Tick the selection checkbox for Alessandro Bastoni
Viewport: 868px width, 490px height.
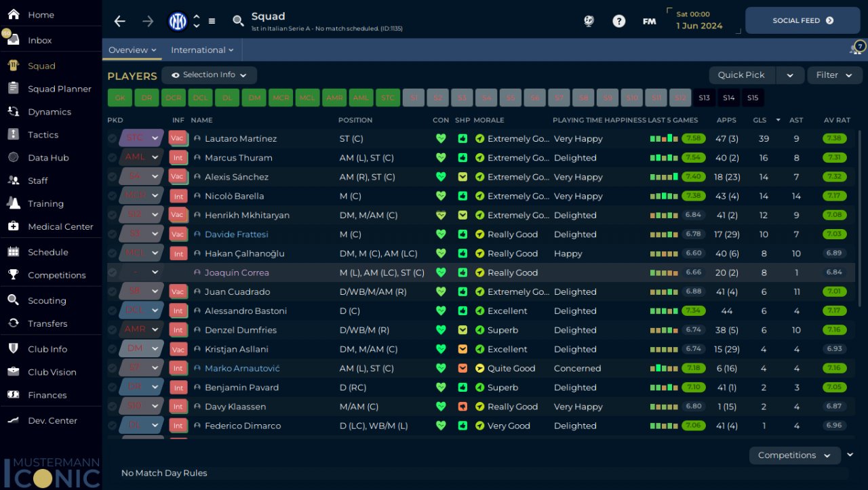113,311
